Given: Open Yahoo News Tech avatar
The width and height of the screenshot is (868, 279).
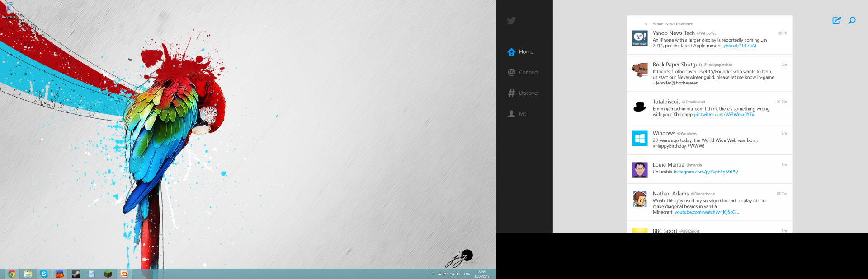Looking at the screenshot, I should [640, 38].
